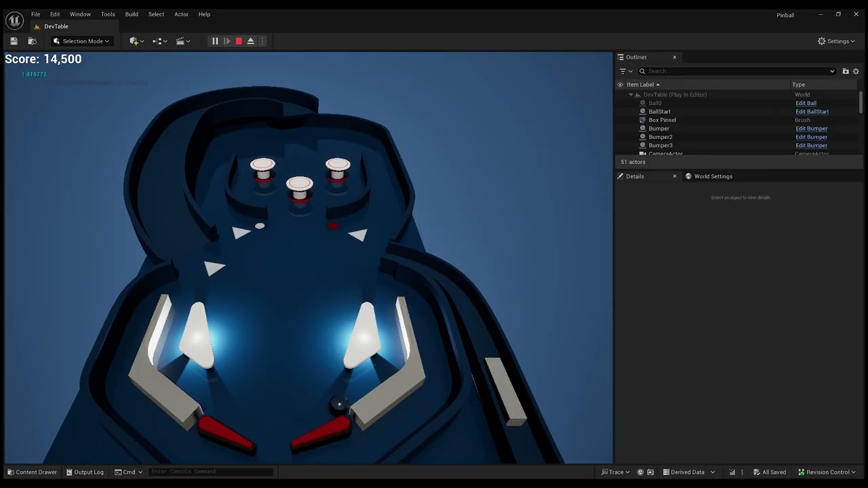Close the Outliner tab
Screen dimensions: 868x488
click(675, 57)
